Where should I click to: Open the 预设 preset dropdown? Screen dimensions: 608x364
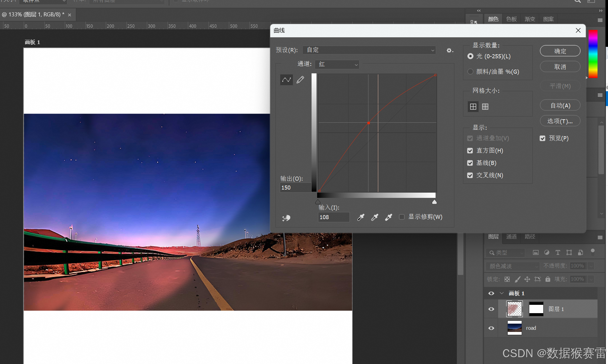[369, 50]
